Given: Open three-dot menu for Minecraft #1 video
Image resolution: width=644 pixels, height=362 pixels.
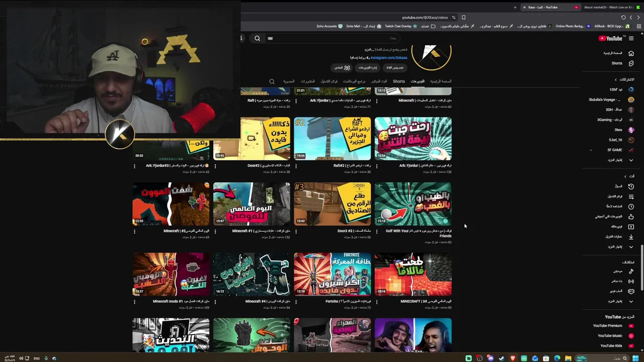Looking at the screenshot, I should tap(215, 231).
